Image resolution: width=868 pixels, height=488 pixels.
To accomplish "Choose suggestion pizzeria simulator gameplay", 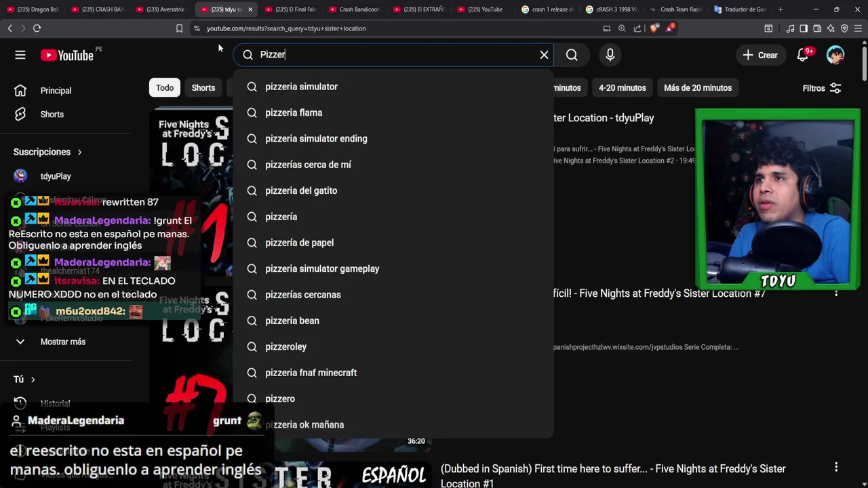I will (393, 268).
